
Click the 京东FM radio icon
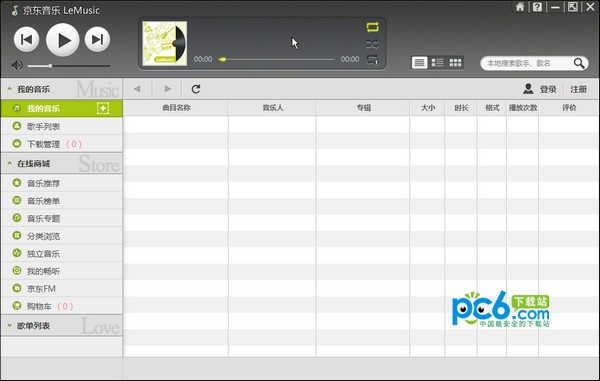[x=17, y=288]
